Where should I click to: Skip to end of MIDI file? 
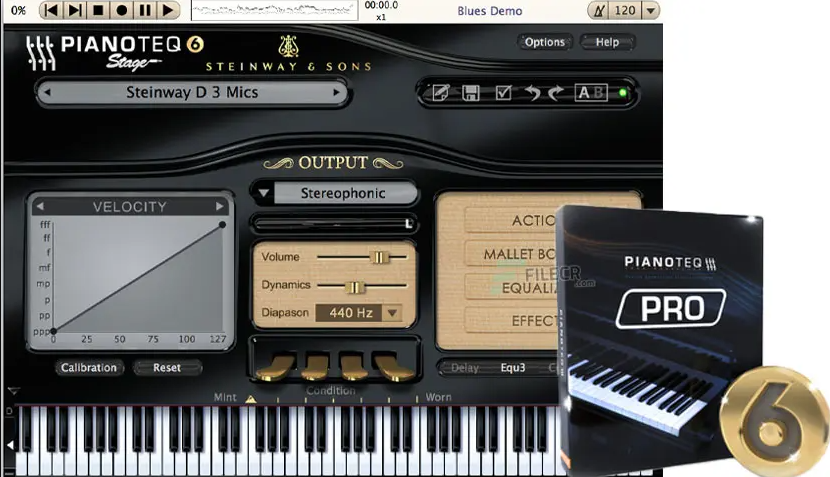pyautogui.click(x=75, y=10)
